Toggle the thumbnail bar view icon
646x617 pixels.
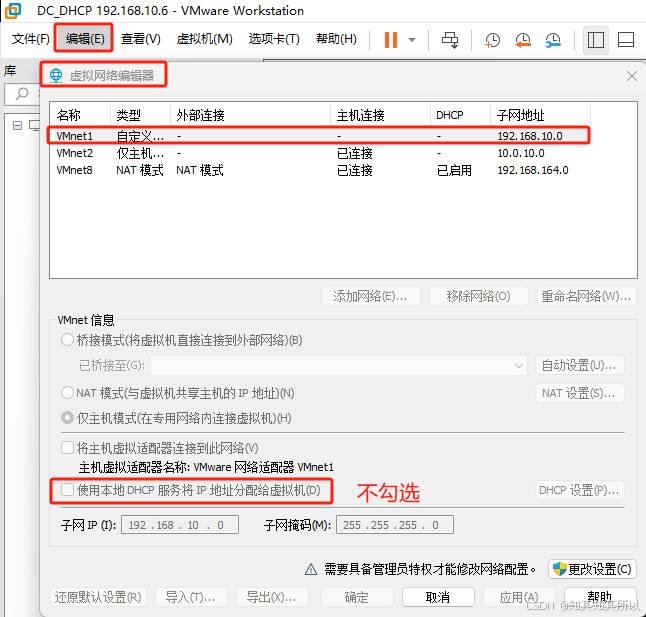tap(626, 40)
